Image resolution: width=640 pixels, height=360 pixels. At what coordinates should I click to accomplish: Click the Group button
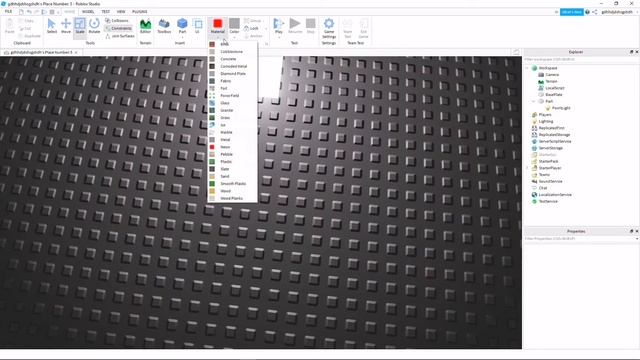(253, 20)
